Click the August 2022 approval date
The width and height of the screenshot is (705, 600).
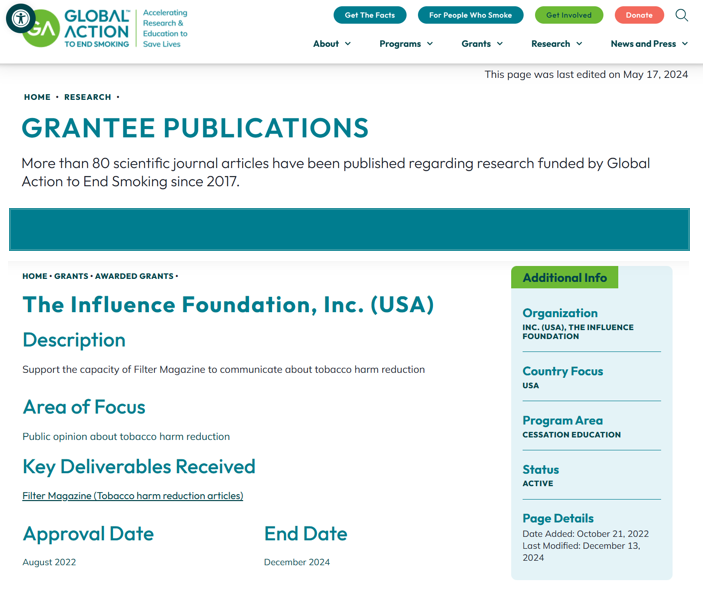pyautogui.click(x=49, y=562)
